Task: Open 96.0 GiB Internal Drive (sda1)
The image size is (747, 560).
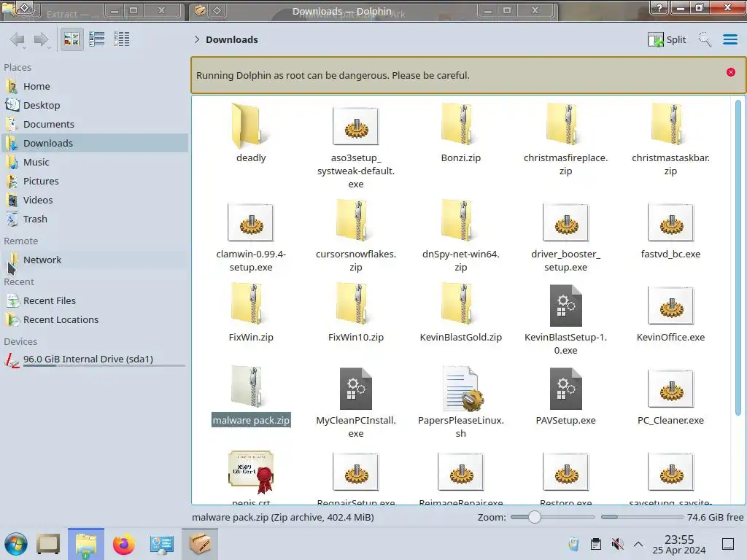Action: (x=94, y=359)
